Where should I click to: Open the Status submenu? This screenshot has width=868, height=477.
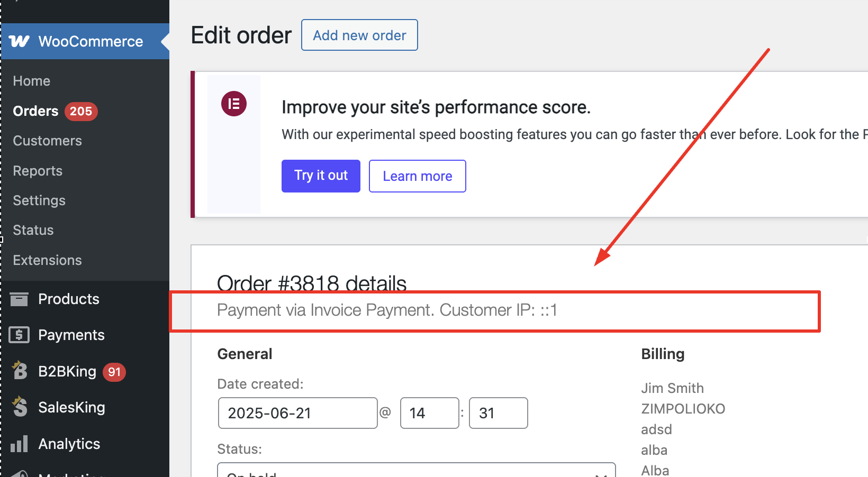coord(33,230)
